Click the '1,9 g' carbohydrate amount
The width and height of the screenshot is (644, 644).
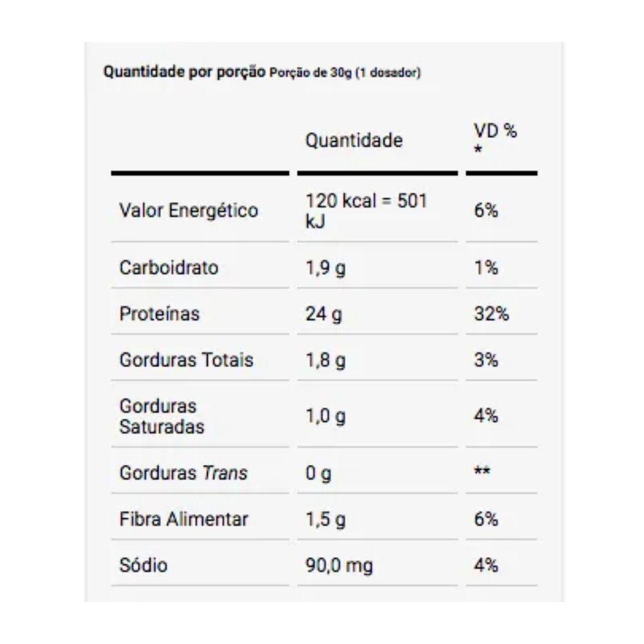click(x=325, y=267)
